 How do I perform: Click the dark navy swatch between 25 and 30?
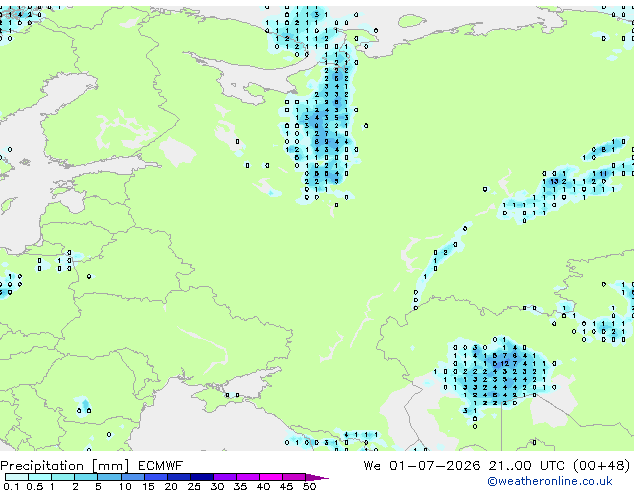[x=201, y=477]
